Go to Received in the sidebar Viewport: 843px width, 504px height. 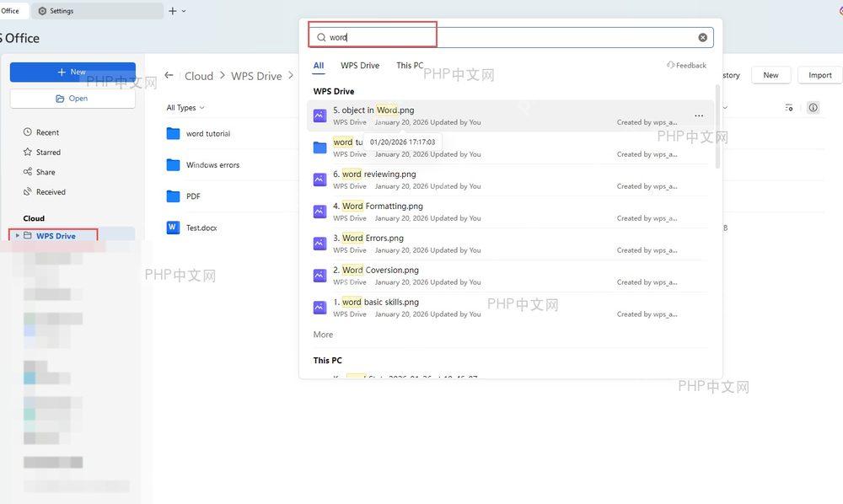[45, 192]
